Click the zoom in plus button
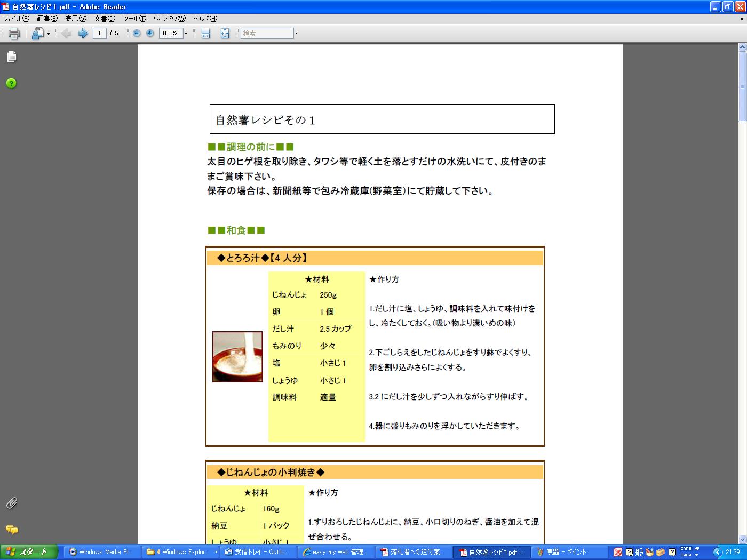Image resolution: width=747 pixels, height=560 pixels. [x=150, y=34]
